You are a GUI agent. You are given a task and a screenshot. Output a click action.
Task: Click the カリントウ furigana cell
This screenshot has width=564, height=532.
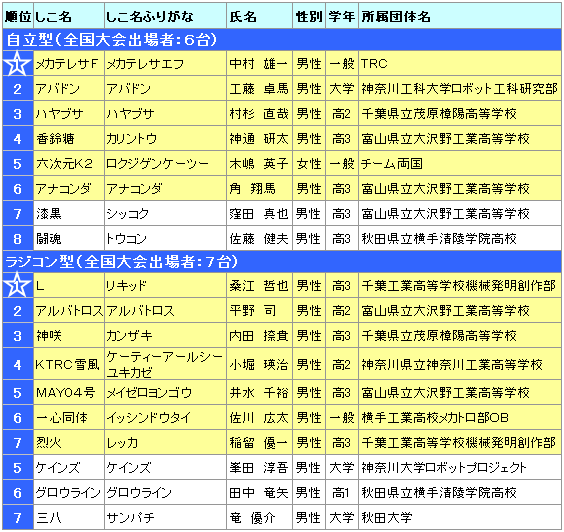(165, 138)
